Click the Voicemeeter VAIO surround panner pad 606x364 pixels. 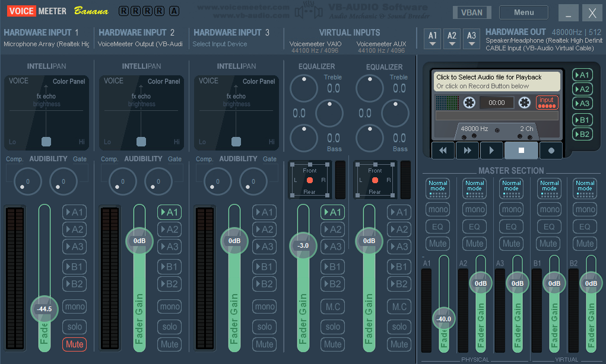(310, 180)
